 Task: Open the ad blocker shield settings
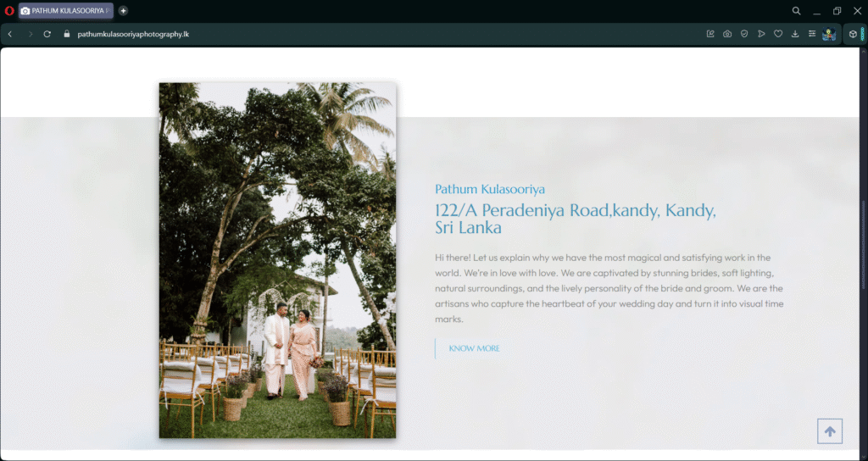744,34
